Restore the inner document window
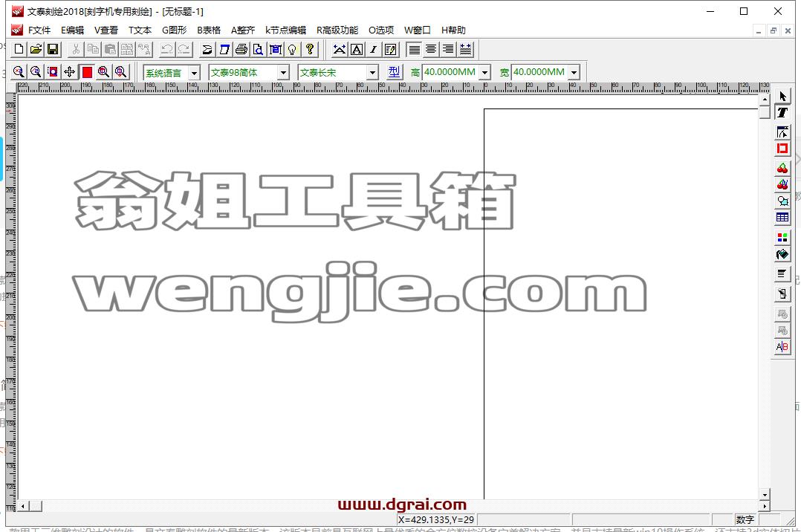The width and height of the screenshot is (801, 532). coord(774,30)
